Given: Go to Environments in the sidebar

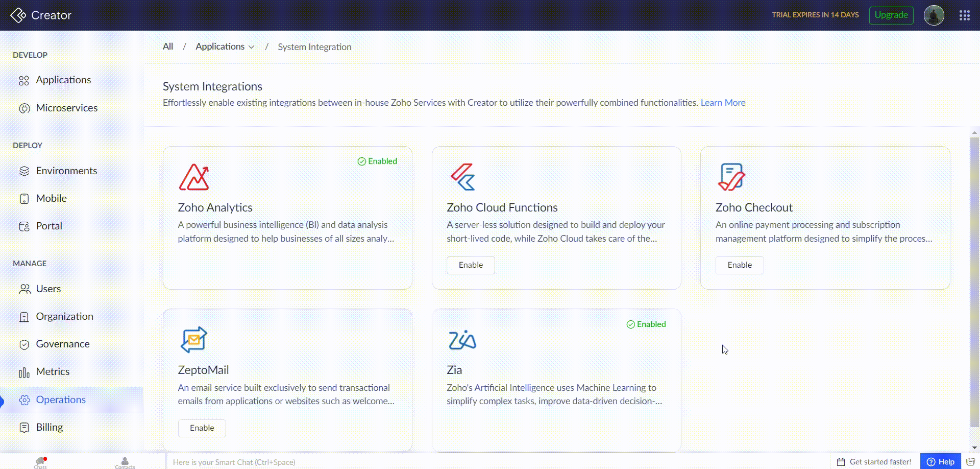Looking at the screenshot, I should 66,171.
